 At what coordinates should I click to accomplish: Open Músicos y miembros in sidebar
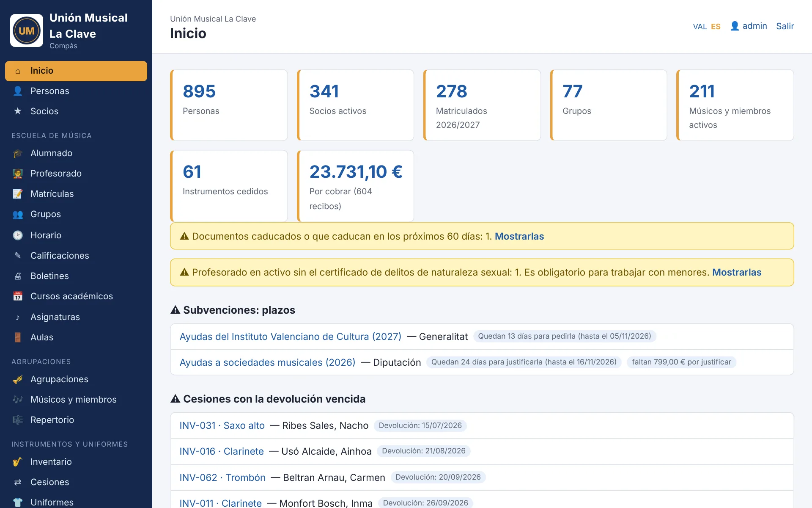coord(76,400)
